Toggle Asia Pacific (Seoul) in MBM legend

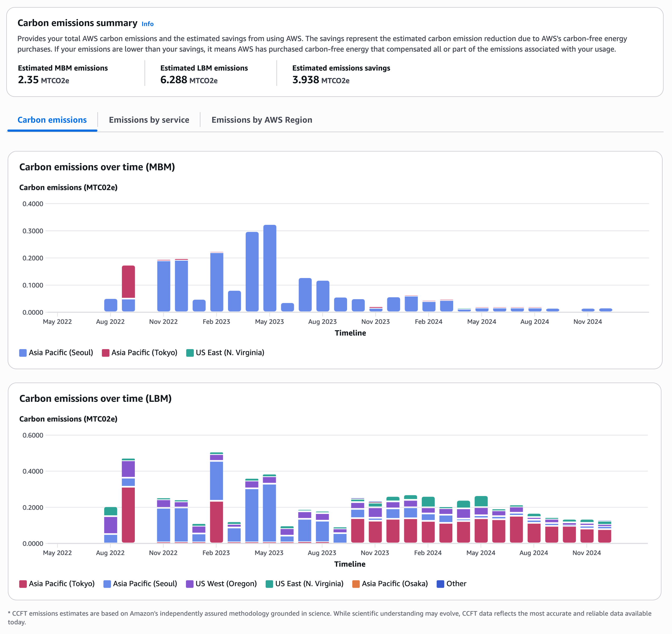(23, 353)
